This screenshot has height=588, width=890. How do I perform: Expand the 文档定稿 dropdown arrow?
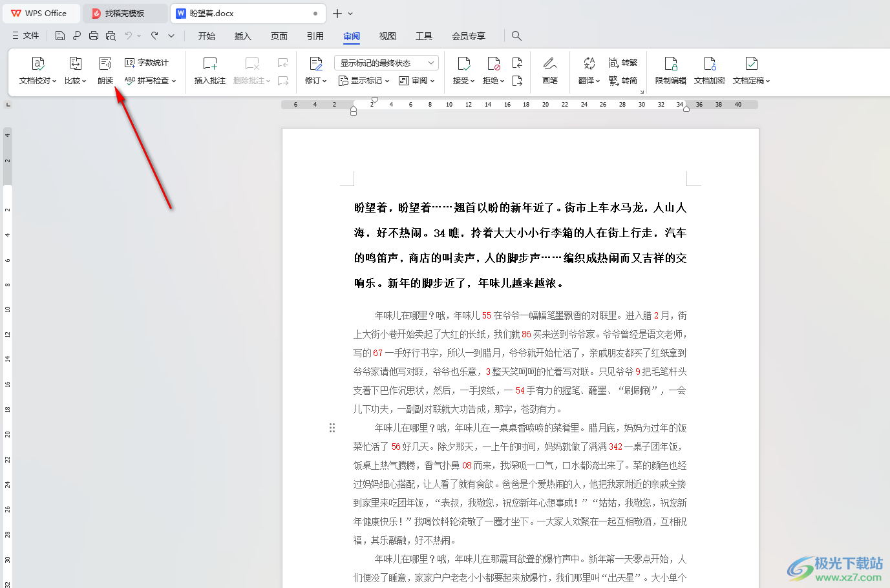768,81
